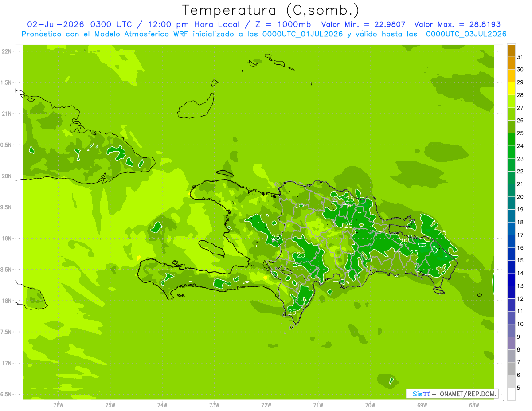The height and width of the screenshot is (411, 532).
Task: Click the '76W' longitude axis label
Action: [58, 405]
